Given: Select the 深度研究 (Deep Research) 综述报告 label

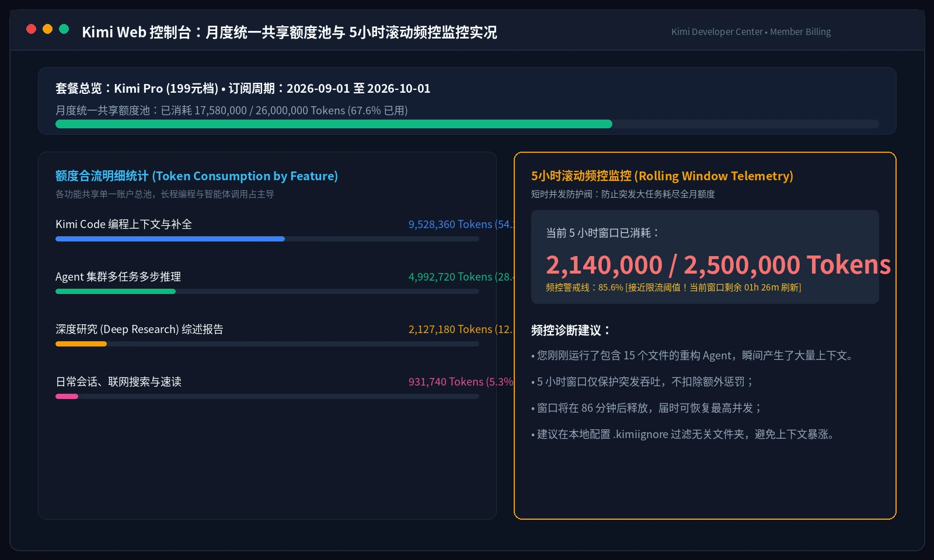Looking at the screenshot, I should [x=140, y=329].
